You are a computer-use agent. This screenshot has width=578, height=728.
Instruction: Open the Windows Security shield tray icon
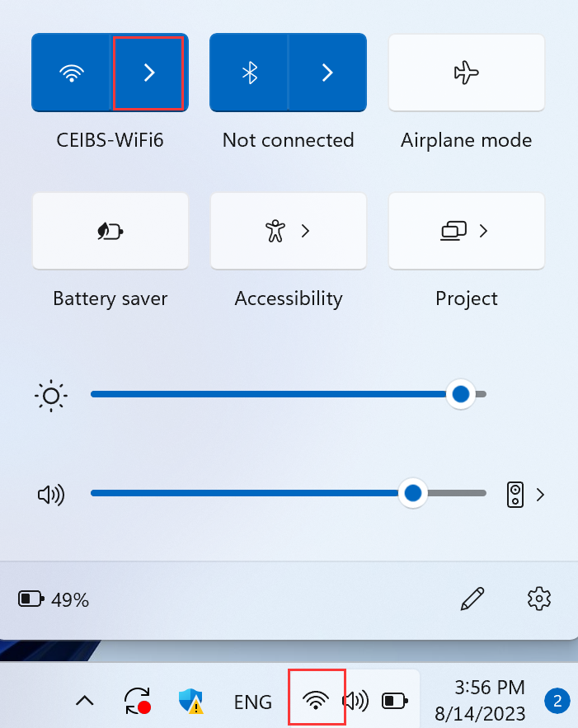click(x=190, y=701)
